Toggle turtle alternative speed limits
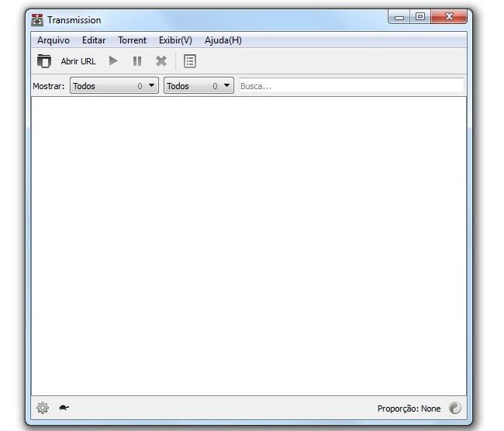Screen dimensions: 504x431 pyautogui.click(x=64, y=408)
